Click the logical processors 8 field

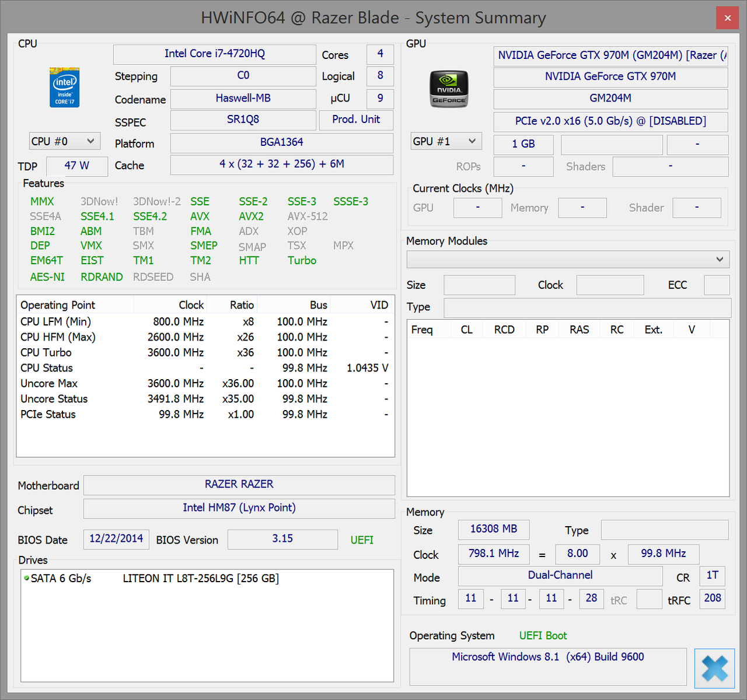(380, 76)
